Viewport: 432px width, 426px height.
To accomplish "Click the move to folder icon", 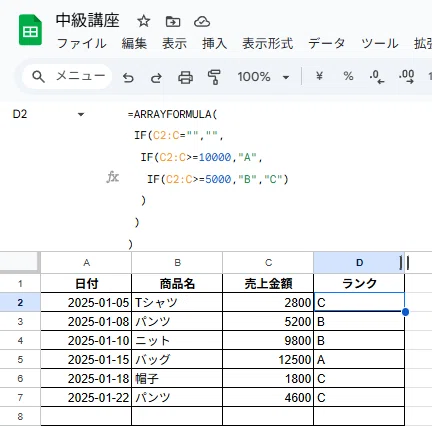I will (173, 22).
